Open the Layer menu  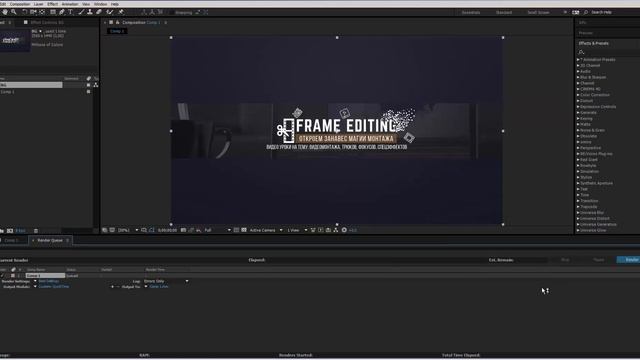coord(38,4)
